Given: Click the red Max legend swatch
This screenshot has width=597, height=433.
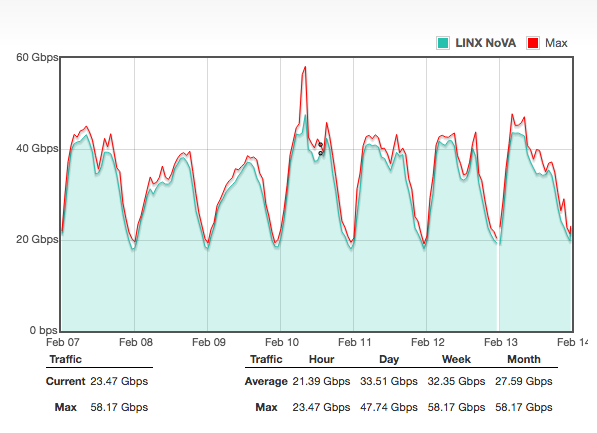Looking at the screenshot, I should tap(533, 43).
